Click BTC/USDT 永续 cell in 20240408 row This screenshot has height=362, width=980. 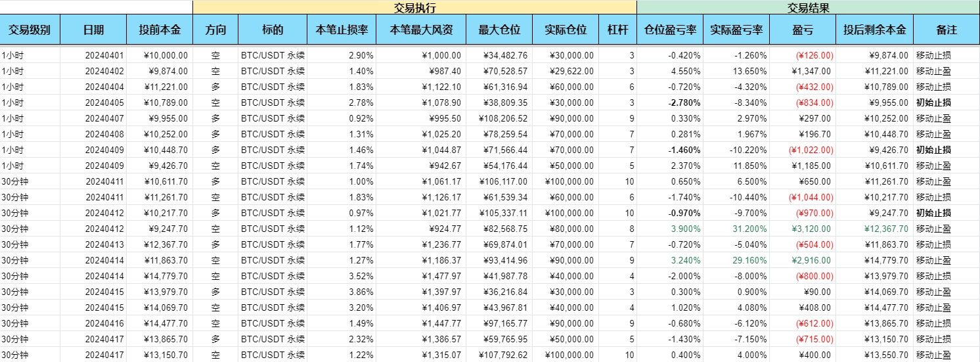point(273,135)
